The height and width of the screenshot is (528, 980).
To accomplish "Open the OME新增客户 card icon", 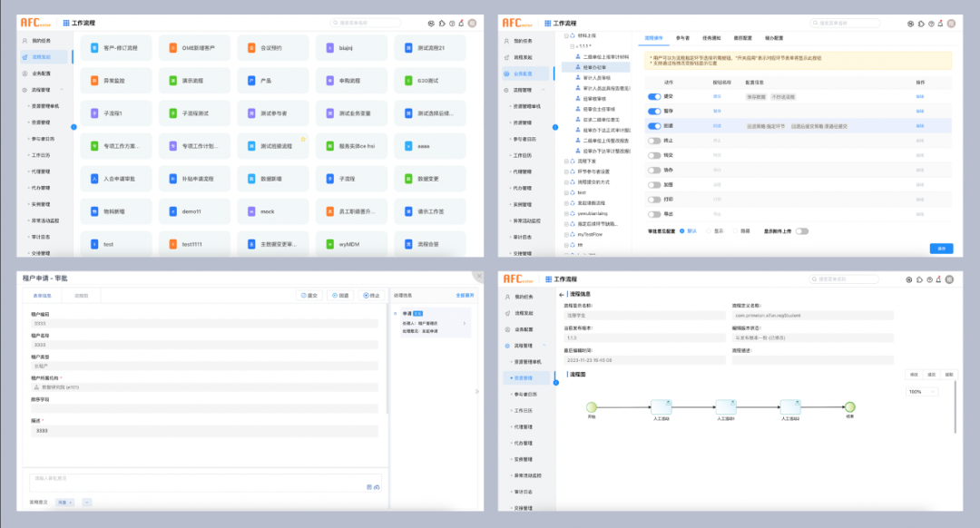I will pos(173,48).
